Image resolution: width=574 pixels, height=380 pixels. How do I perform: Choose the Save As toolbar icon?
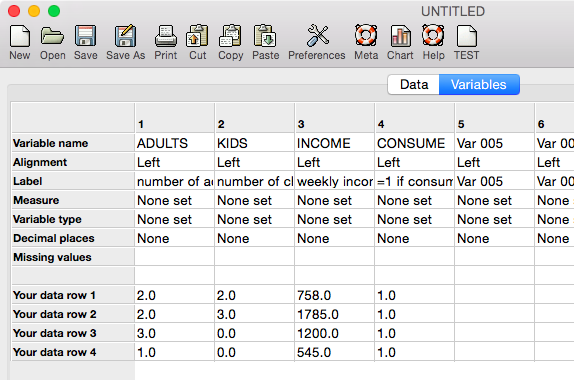click(126, 36)
